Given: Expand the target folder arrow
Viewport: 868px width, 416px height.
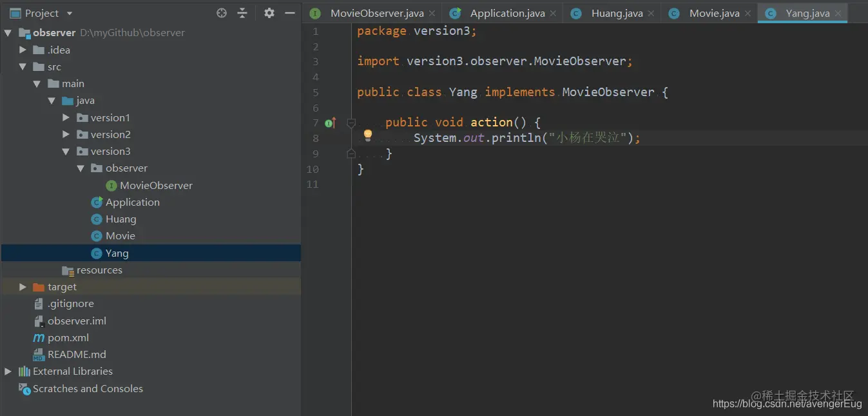Looking at the screenshot, I should click(x=23, y=287).
